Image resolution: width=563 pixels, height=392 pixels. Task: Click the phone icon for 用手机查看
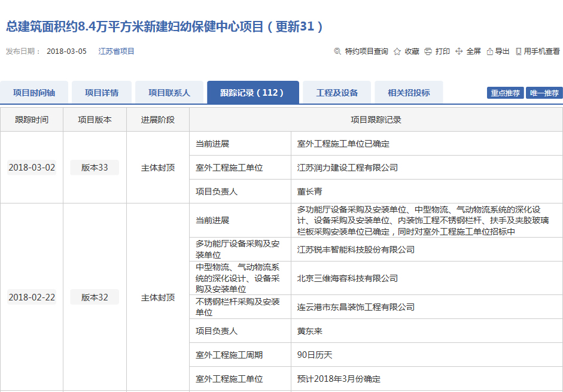519,51
